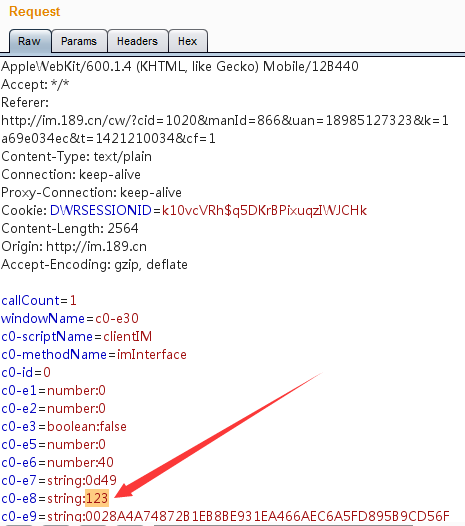Image resolution: width=465 pixels, height=526 pixels.
Task: Click the c0-e6=number:40 parameter
Action: pyautogui.click(x=57, y=463)
